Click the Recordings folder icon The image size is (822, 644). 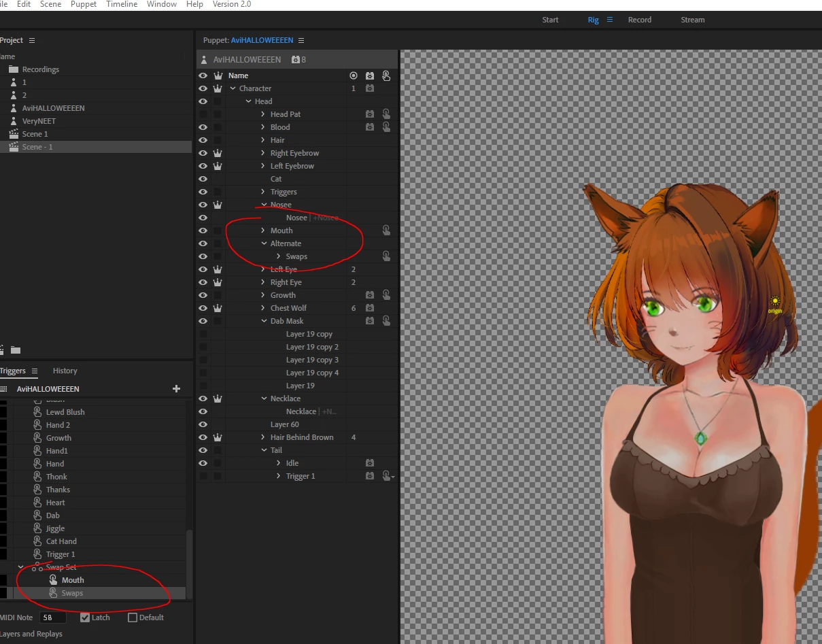coord(14,69)
